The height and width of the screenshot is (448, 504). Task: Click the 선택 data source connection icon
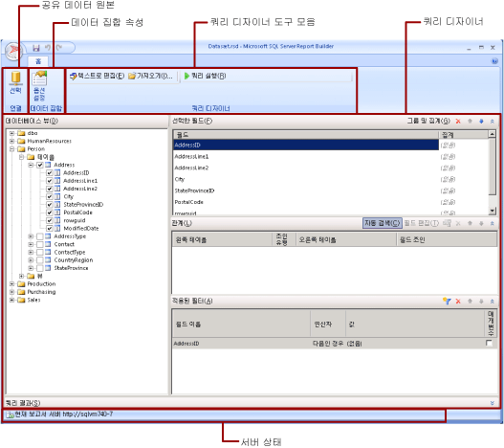[x=15, y=82]
